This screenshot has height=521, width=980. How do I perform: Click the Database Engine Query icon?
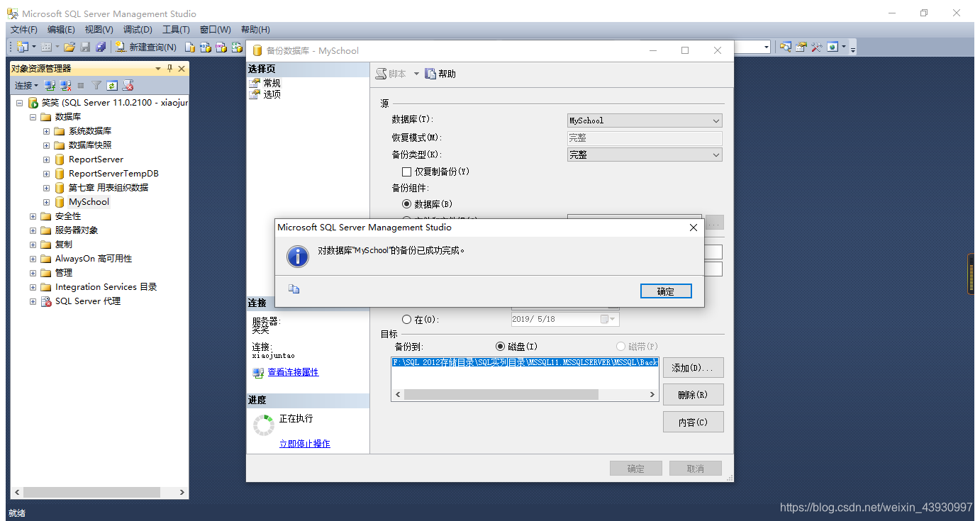(190, 47)
